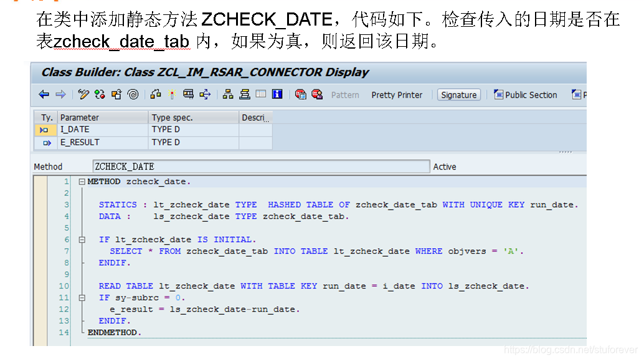Screen dimensions: 644x361
Task: Click the Method name field ZCHECK_DATE
Action: (261, 166)
